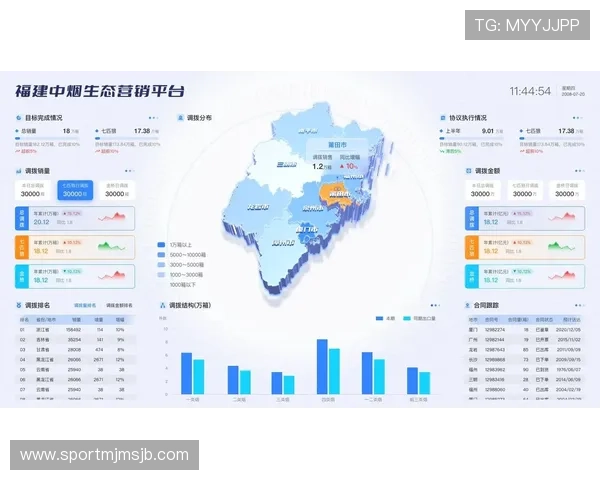The width and height of the screenshot is (600, 480).
Task: Open the three-dot menu of 调拨金额
Action: 579,171
